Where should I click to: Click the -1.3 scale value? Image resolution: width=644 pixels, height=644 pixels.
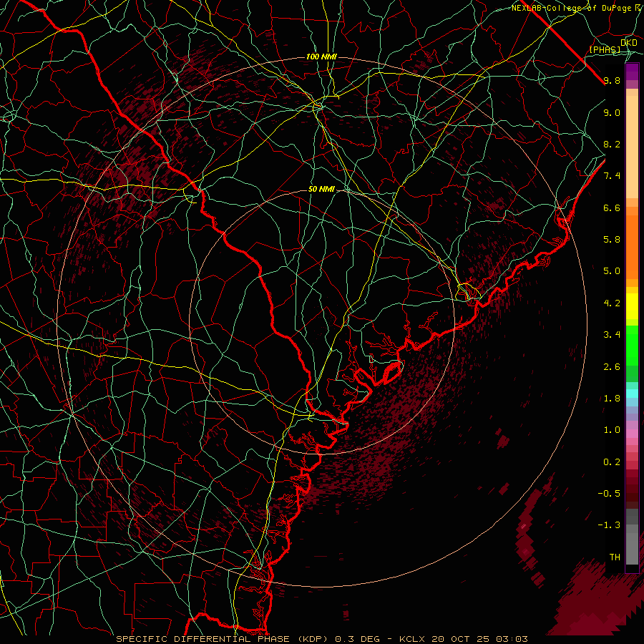pos(609,525)
